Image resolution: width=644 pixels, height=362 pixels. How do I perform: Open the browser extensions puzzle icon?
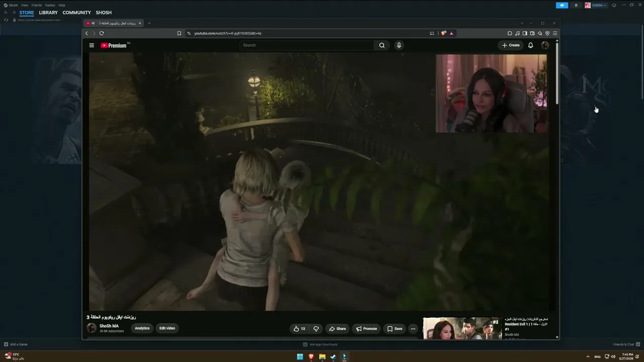(510, 33)
